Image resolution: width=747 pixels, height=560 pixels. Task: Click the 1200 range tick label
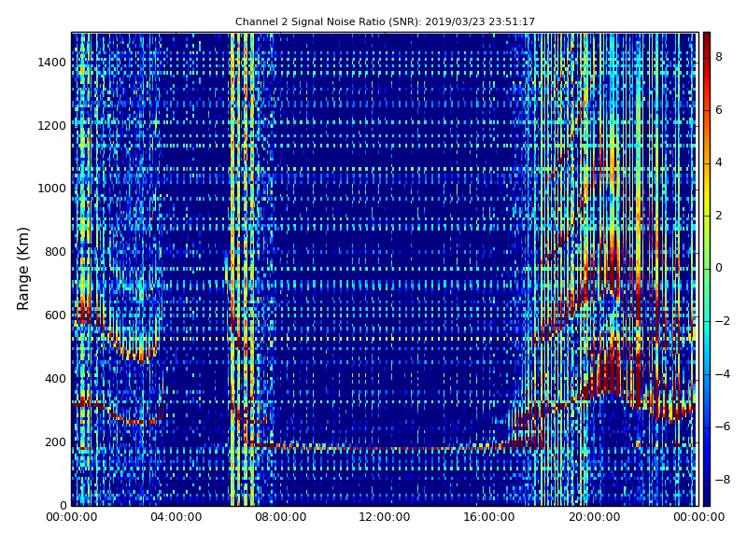[52, 126]
